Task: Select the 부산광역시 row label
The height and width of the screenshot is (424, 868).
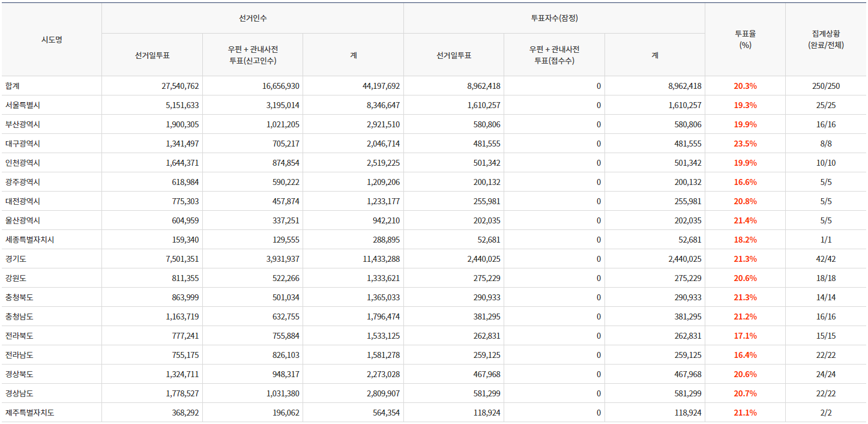Action: point(23,124)
